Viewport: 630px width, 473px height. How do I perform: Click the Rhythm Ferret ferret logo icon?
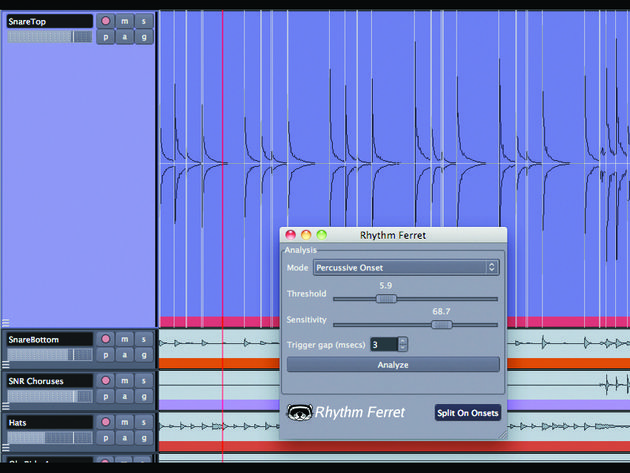(x=299, y=412)
